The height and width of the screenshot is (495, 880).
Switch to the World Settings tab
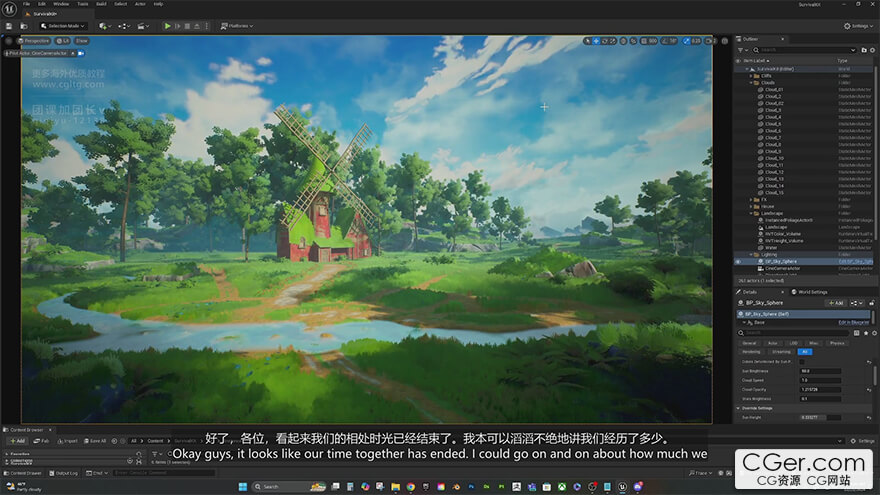click(809, 292)
